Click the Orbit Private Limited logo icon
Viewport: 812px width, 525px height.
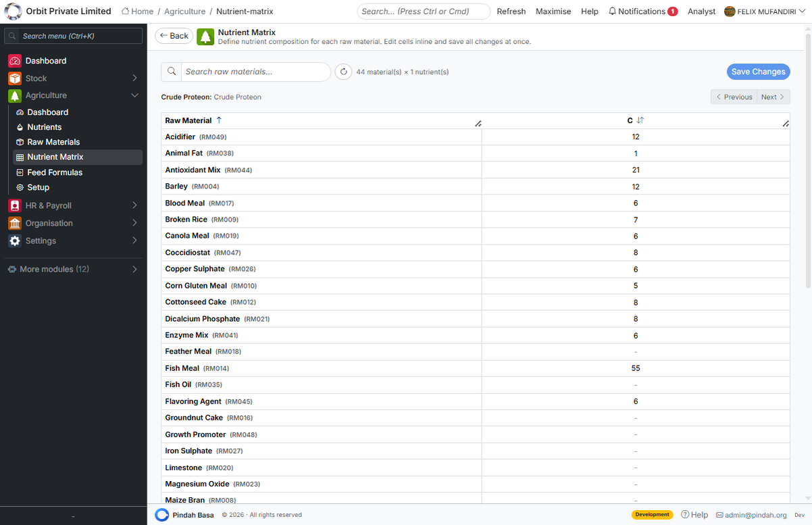(13, 11)
